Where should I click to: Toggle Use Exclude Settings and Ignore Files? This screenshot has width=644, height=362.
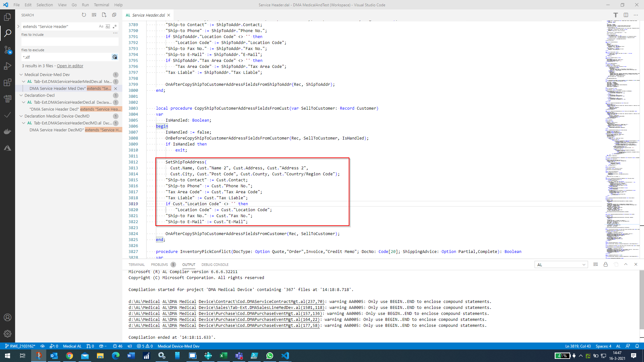[x=115, y=57]
